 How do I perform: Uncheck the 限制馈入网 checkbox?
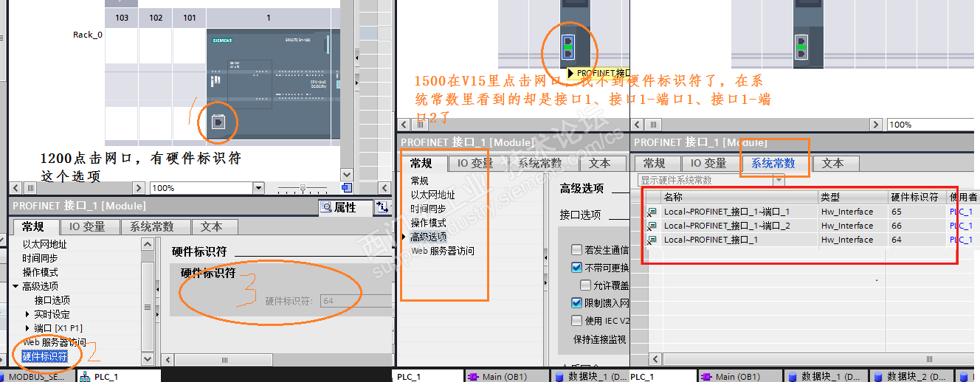[x=576, y=302]
